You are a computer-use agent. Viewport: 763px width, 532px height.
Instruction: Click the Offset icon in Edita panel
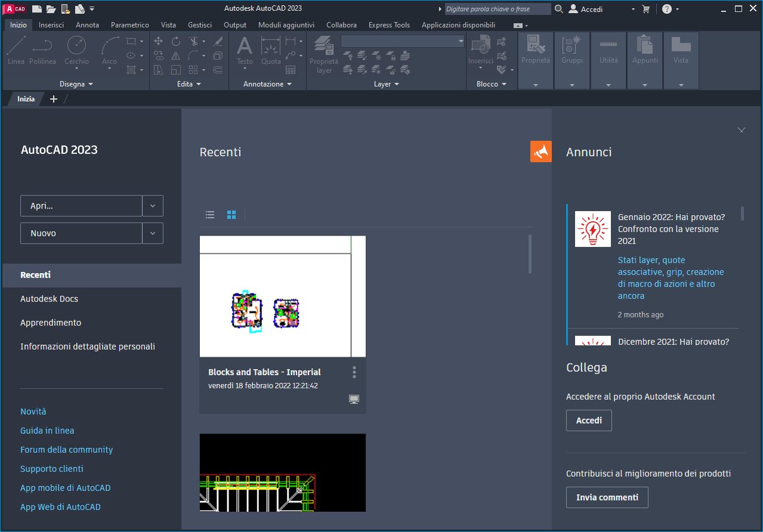pos(218,70)
